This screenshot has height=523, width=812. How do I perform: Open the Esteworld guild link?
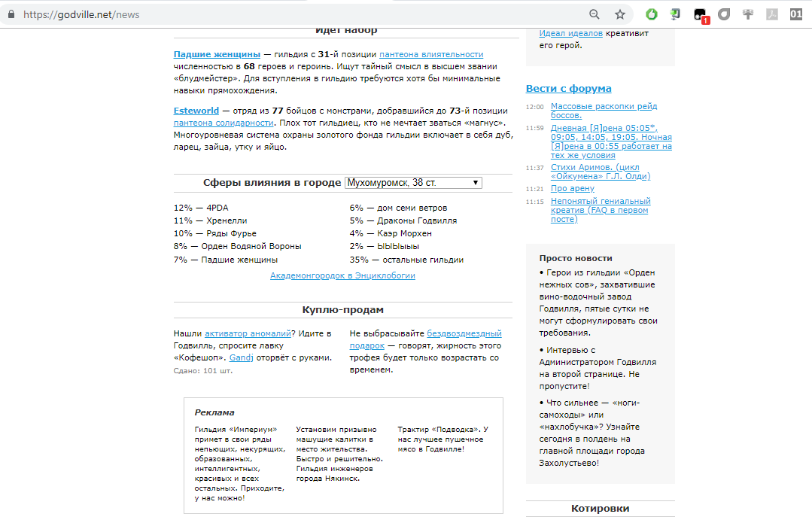point(196,111)
